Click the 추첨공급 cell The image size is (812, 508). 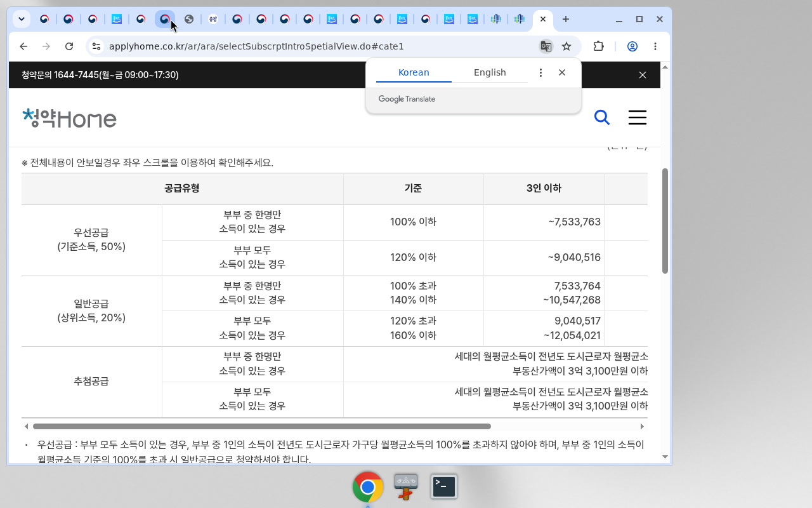click(91, 382)
